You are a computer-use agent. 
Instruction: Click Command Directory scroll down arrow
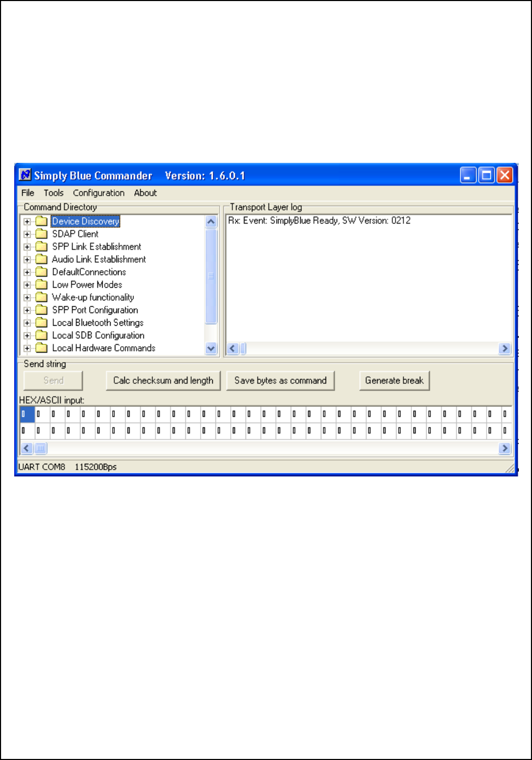(211, 348)
